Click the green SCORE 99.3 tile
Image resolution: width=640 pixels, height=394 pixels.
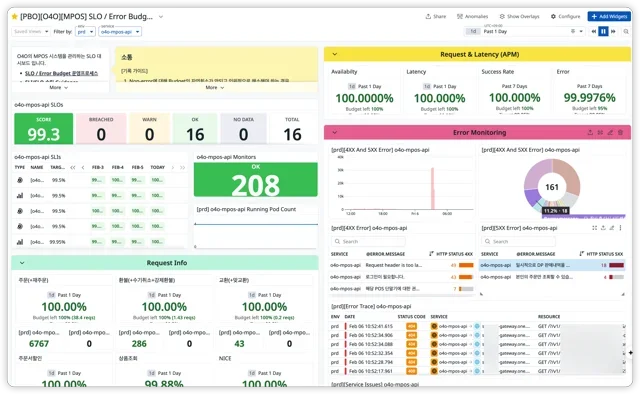(x=44, y=129)
